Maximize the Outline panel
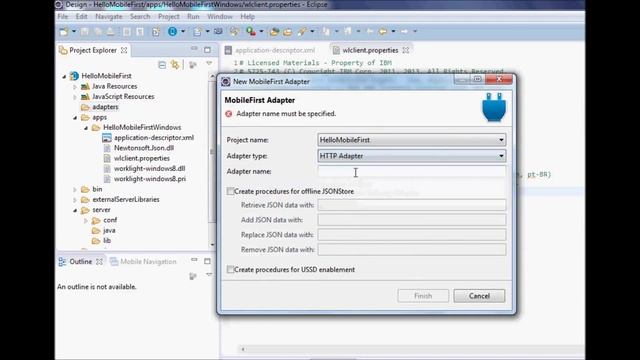 [207, 261]
